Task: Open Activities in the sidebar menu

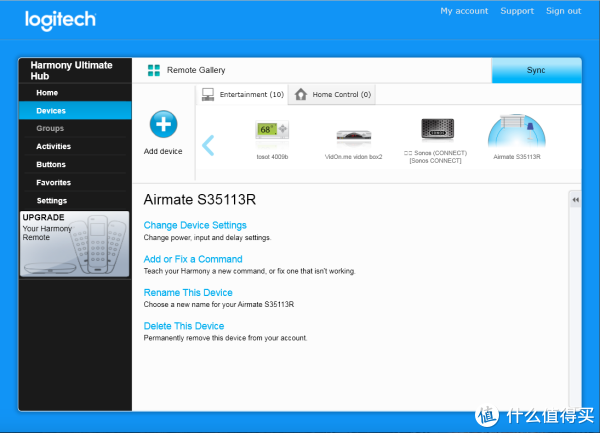Action: 53,147
